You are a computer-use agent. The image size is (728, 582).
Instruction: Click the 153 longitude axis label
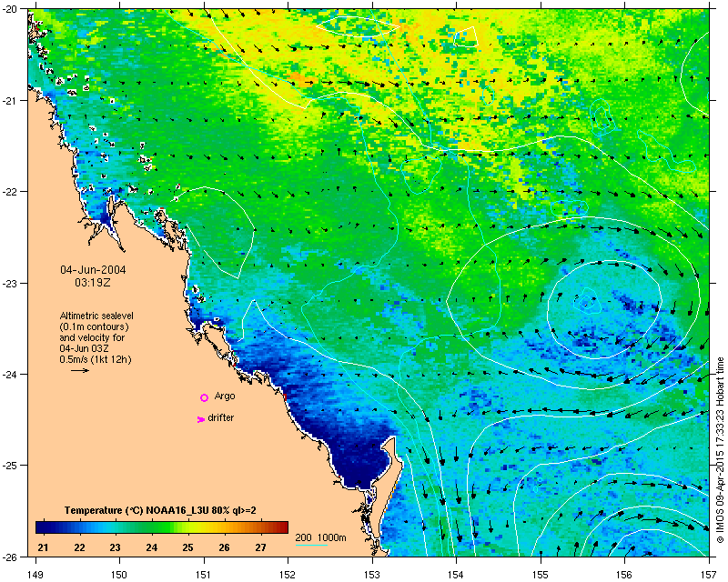(372, 575)
